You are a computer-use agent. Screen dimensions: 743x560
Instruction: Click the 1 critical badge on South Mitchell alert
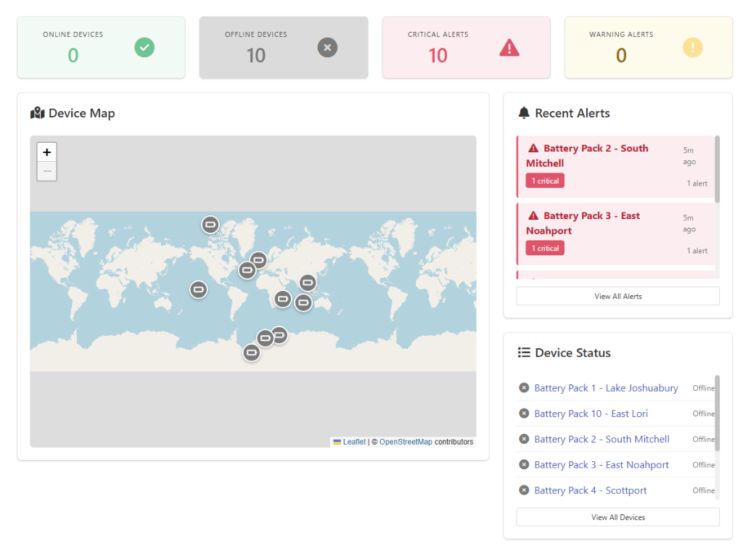(x=544, y=180)
